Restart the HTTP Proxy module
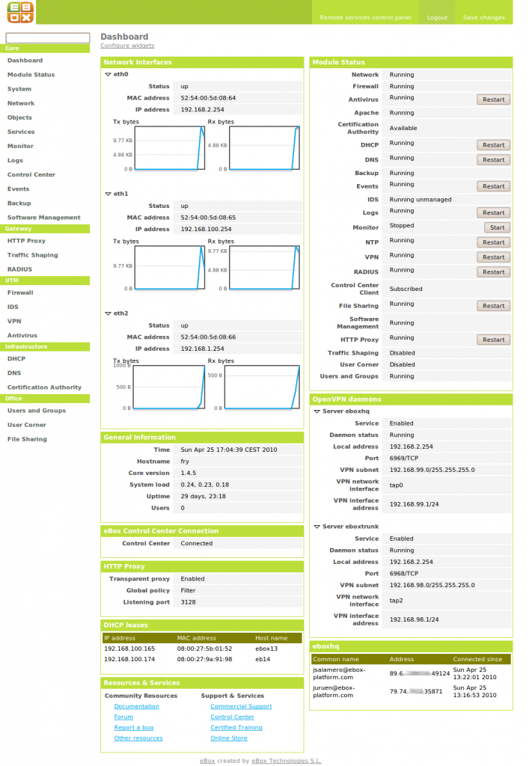Screen dimensions: 532x766 coord(493,340)
